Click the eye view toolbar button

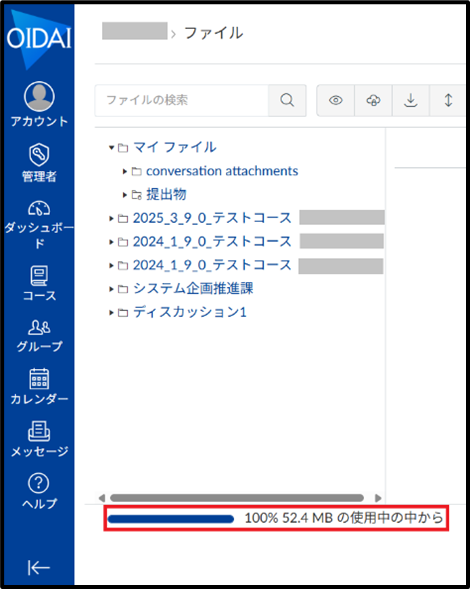click(x=335, y=100)
